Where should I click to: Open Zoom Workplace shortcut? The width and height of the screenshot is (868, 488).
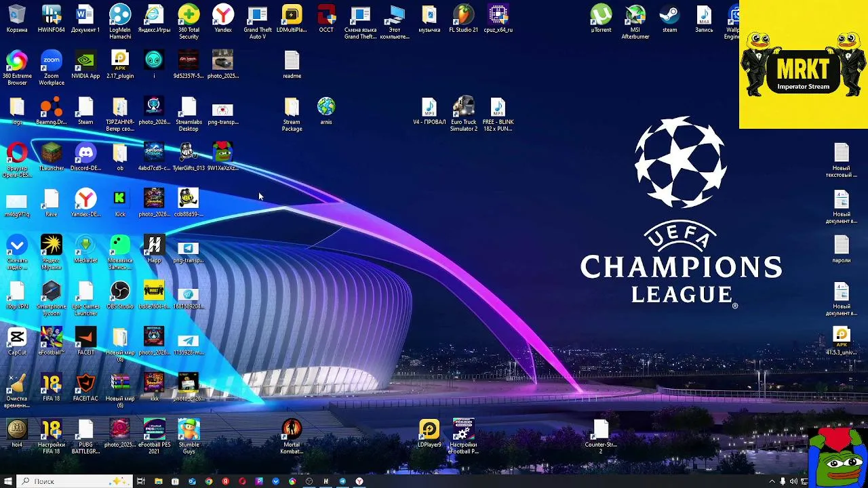[x=51, y=68]
